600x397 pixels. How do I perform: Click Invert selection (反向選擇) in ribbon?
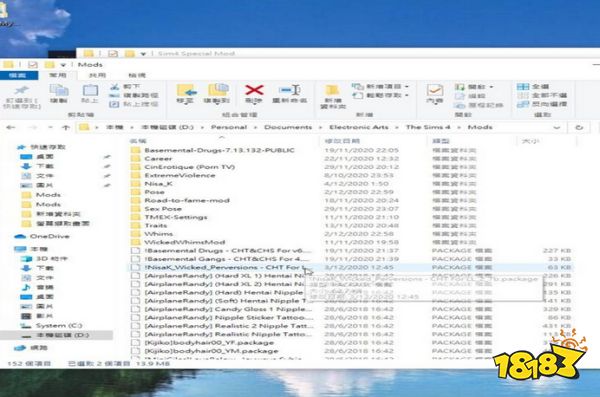(542, 104)
